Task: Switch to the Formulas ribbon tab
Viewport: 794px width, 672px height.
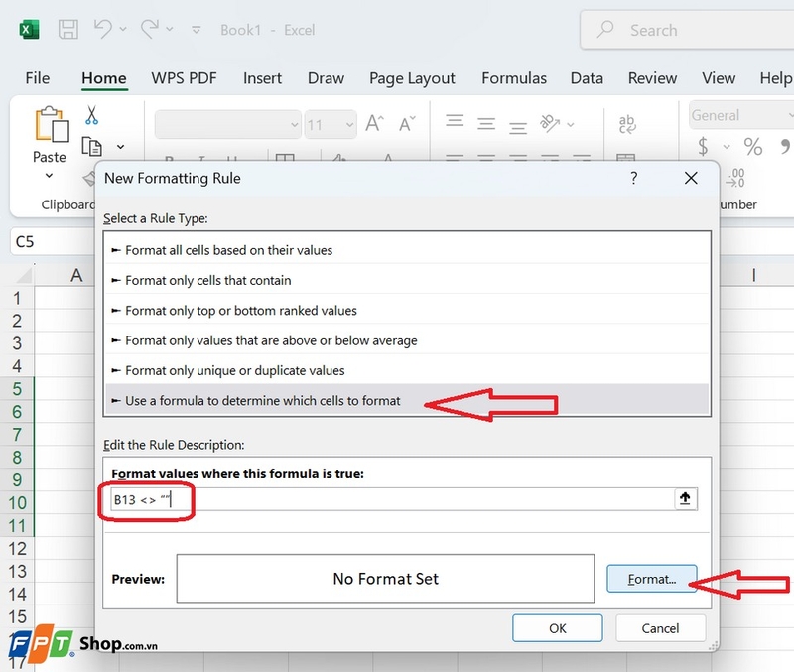Action: (514, 78)
